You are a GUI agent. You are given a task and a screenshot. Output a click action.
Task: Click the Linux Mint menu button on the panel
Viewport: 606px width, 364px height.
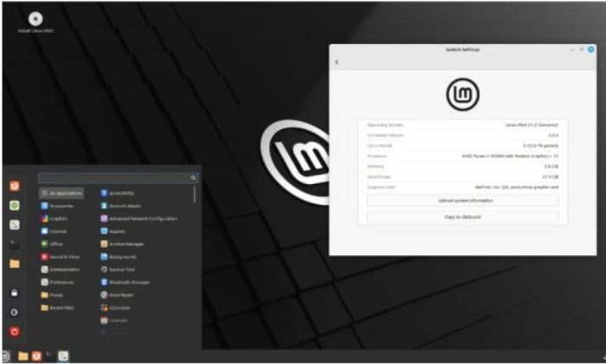tap(5, 356)
